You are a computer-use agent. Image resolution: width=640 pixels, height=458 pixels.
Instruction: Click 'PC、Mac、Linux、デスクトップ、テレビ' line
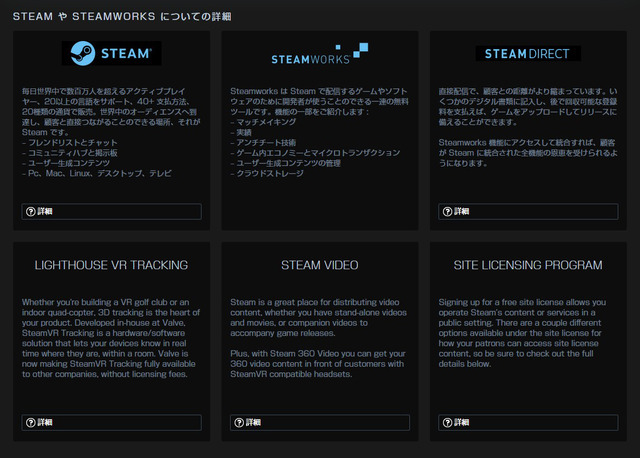coord(97,173)
